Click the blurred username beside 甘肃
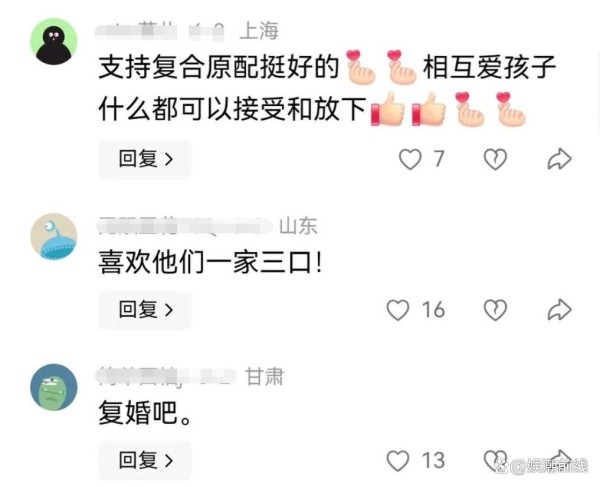 click(x=166, y=377)
